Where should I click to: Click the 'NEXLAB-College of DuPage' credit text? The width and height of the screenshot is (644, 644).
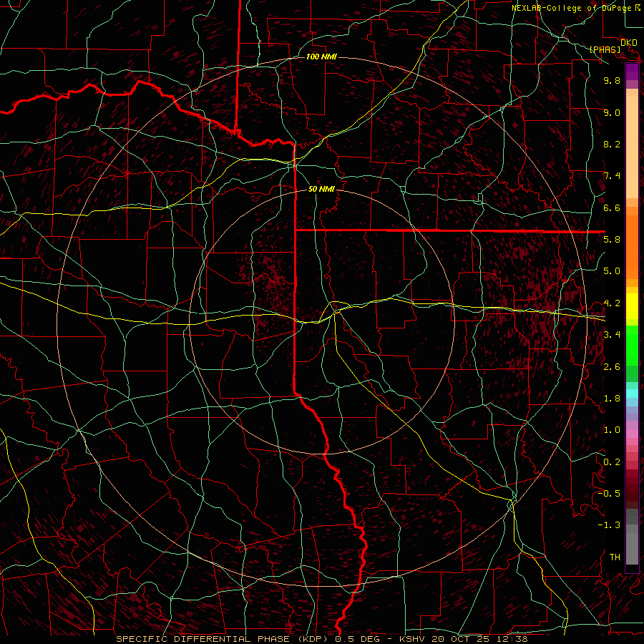pos(572,8)
